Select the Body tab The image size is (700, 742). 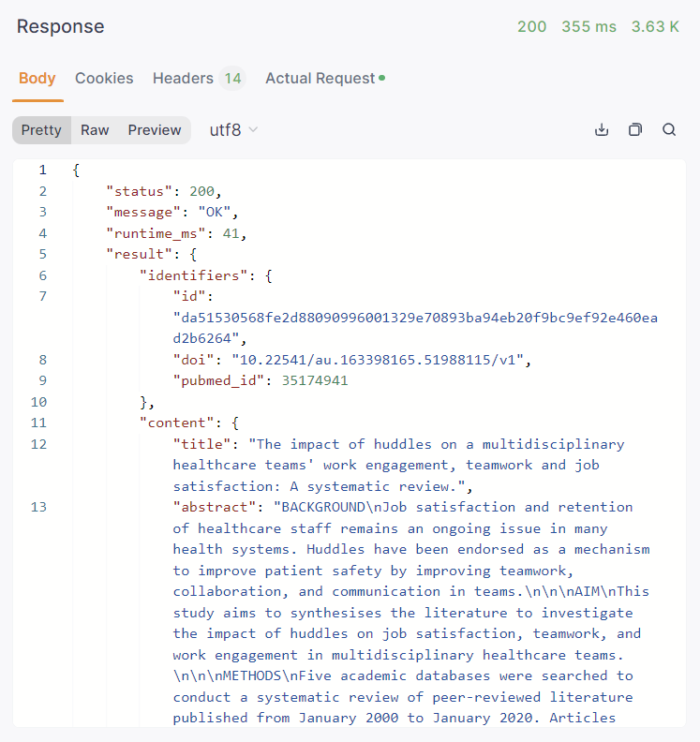coord(37,79)
